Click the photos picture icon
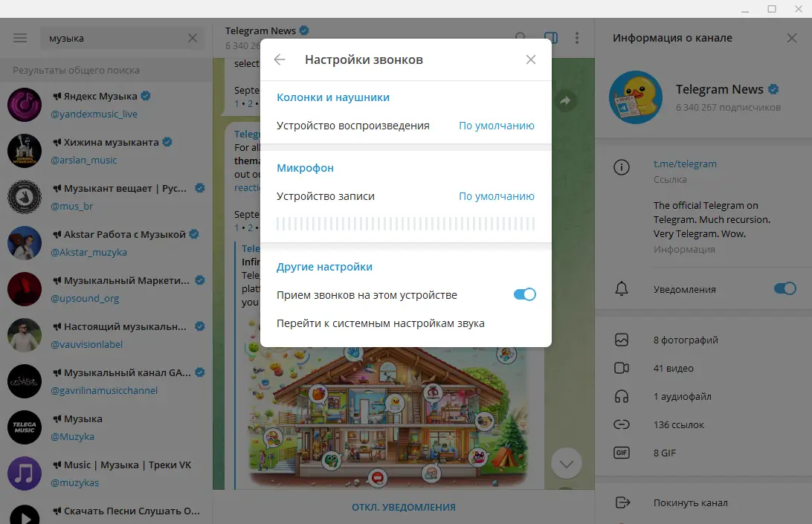 tap(622, 340)
